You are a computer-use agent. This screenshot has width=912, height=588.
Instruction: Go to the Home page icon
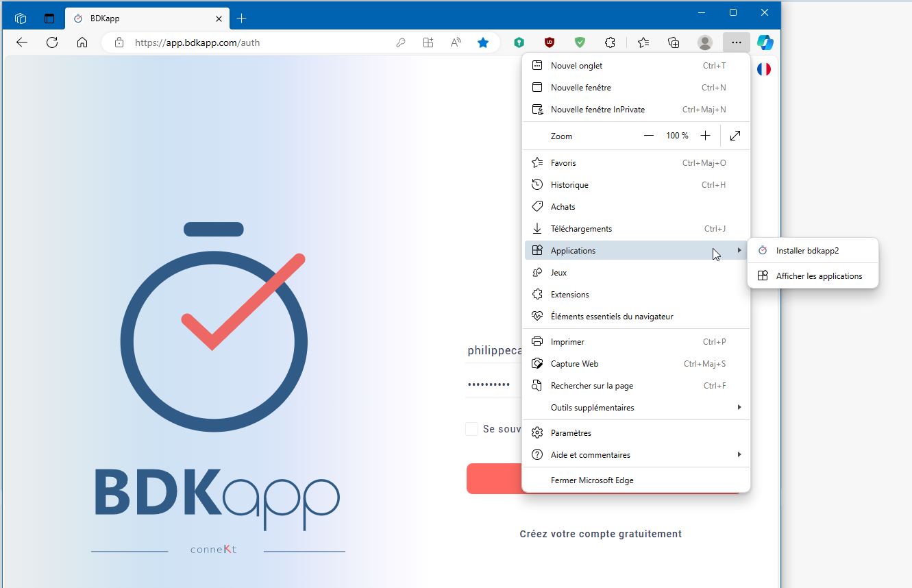point(82,42)
